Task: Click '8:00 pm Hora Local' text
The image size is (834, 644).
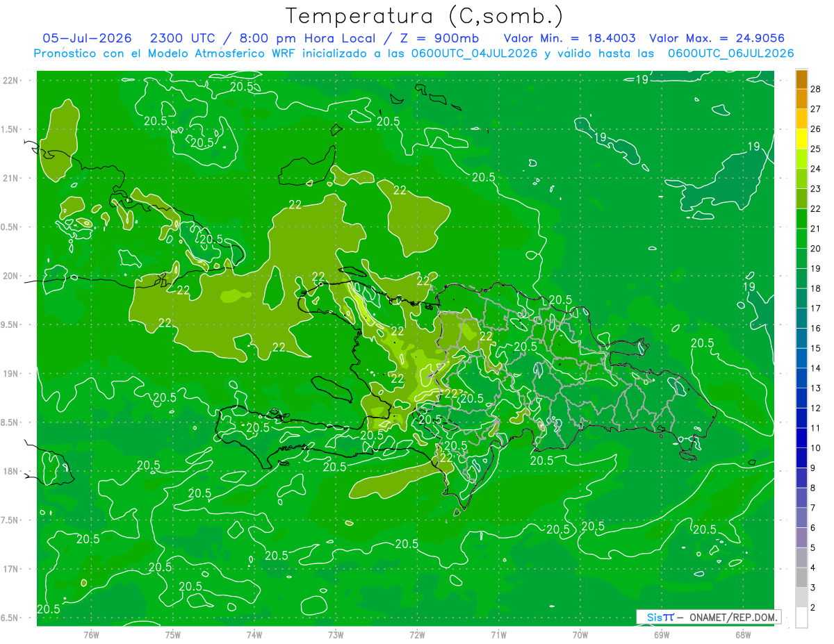Action: 308,38
